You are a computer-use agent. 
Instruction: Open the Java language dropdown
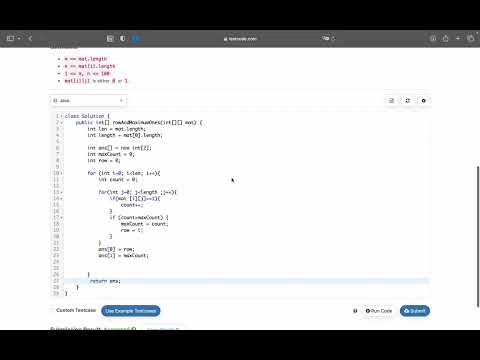pyautogui.click(x=88, y=100)
